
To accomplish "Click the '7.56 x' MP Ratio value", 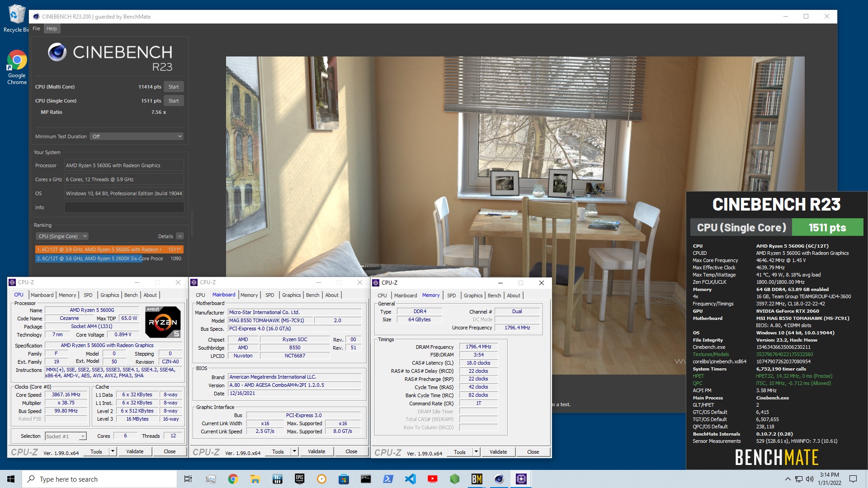I will 159,112.
